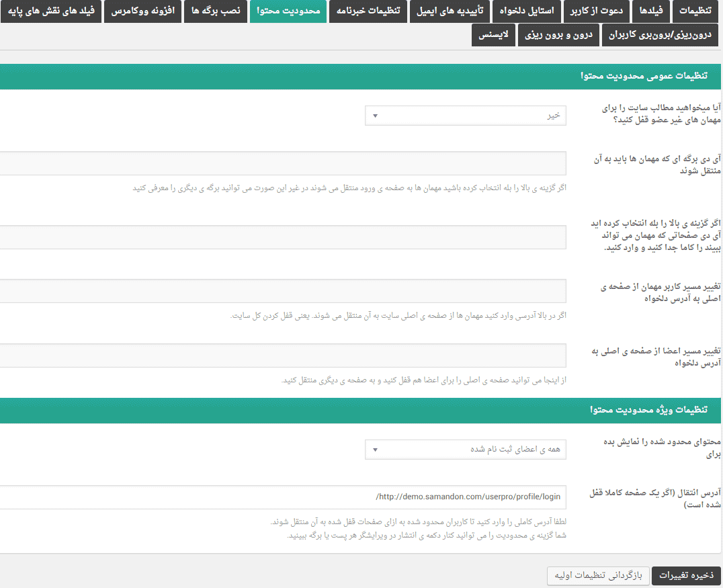Open the نصب برگه ها tab

[216, 11]
